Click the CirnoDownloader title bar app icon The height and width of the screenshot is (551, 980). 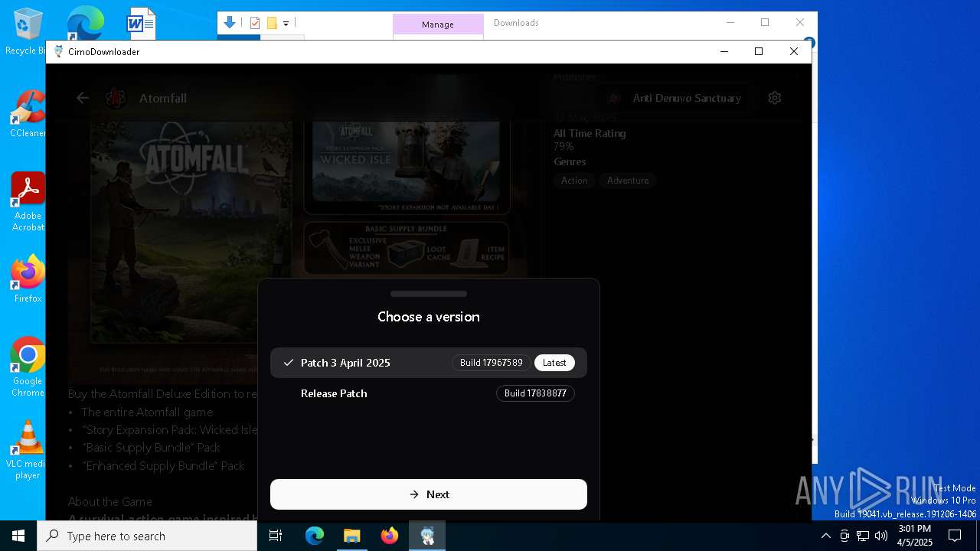click(x=58, y=51)
